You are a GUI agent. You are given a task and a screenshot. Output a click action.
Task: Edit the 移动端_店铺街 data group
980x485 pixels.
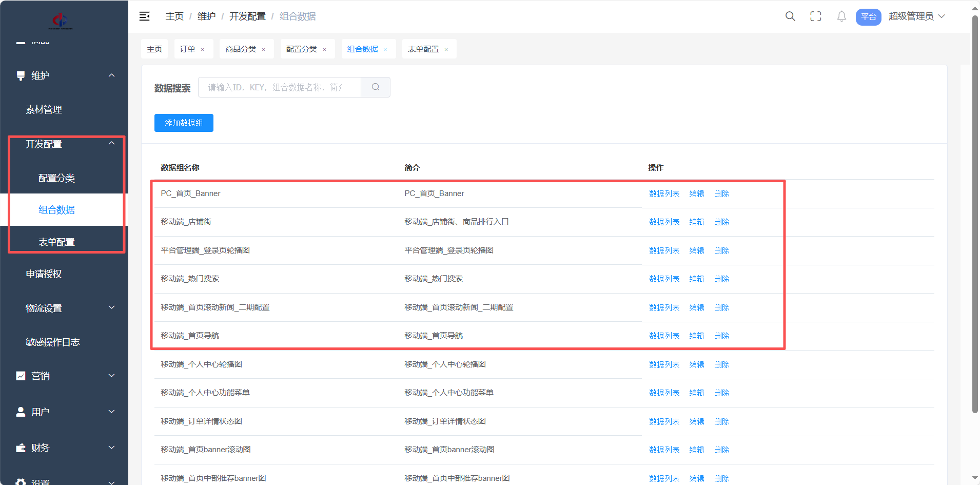coord(696,222)
